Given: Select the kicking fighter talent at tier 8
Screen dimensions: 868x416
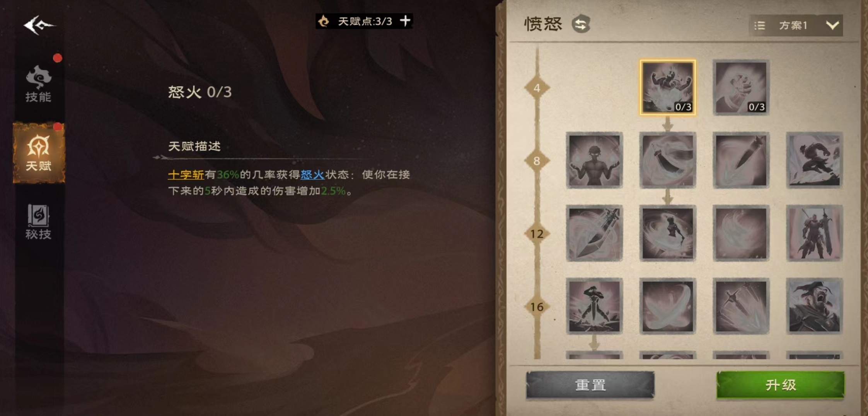Looking at the screenshot, I should click(x=814, y=160).
